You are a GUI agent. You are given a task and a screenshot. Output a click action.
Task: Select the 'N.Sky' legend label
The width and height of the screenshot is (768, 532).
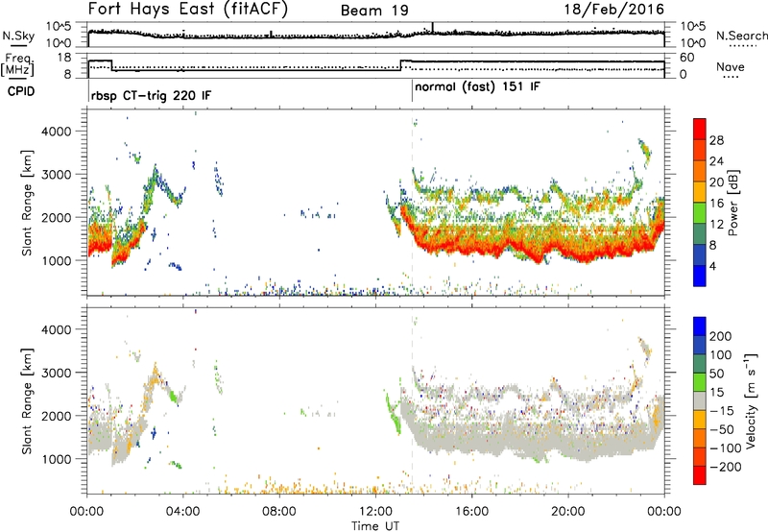click(18, 36)
